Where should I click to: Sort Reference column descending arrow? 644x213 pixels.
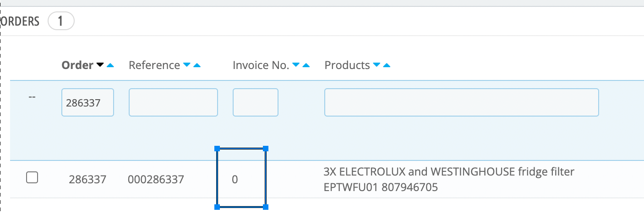click(x=186, y=66)
